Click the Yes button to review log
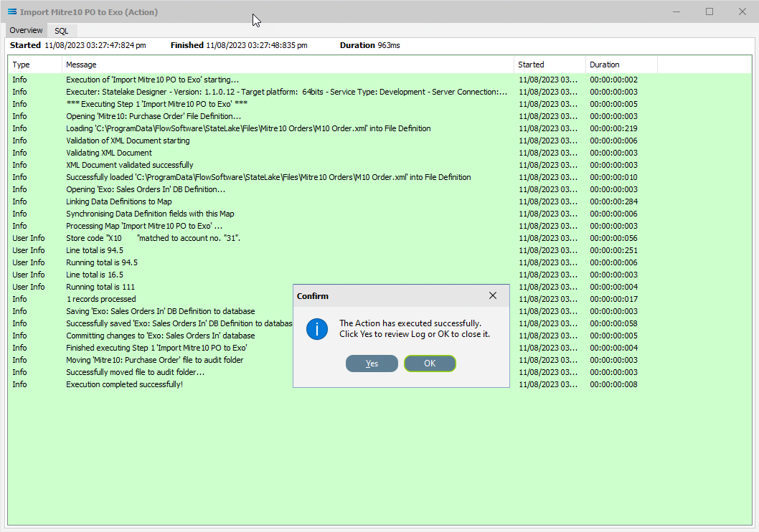 [372, 364]
